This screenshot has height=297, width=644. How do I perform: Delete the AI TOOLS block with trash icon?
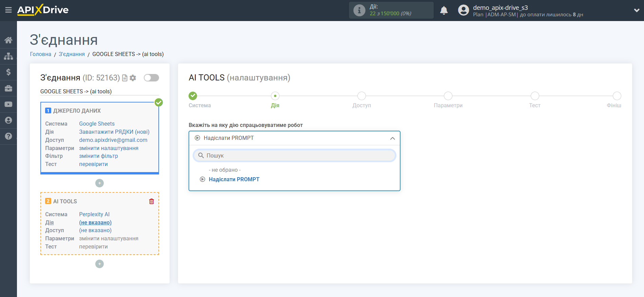coord(152,201)
